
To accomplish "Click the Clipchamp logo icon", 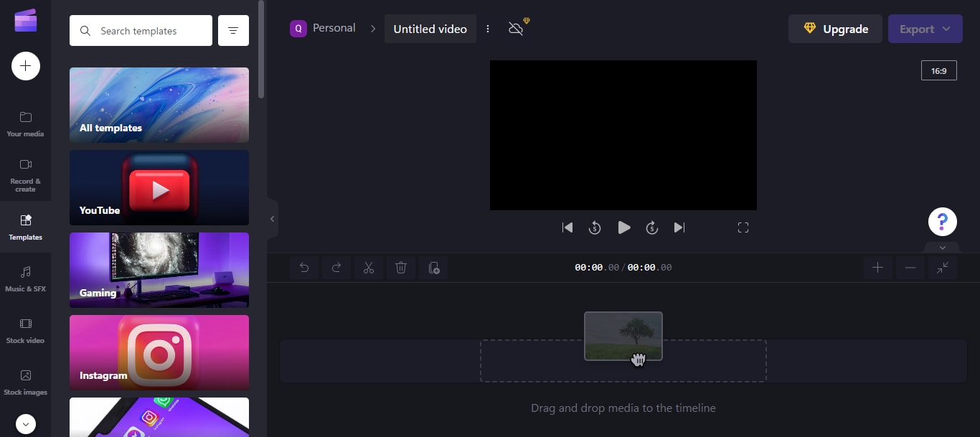I will point(26,20).
